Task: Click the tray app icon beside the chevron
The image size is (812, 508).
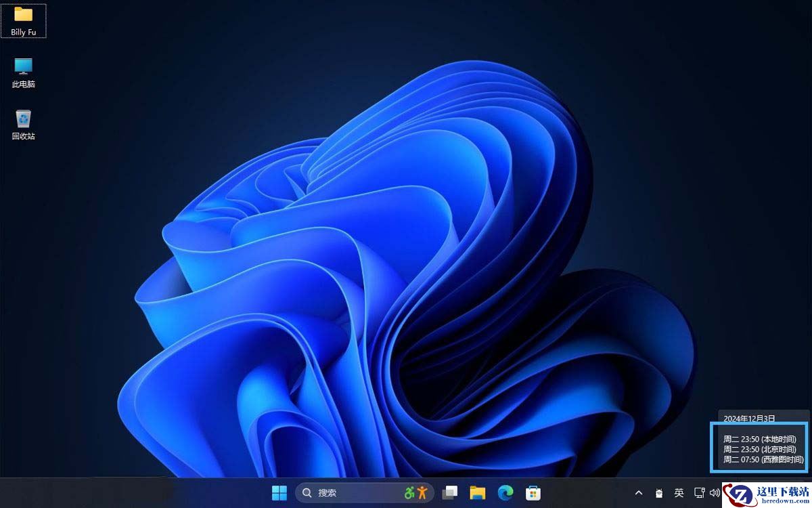Action: (x=658, y=493)
